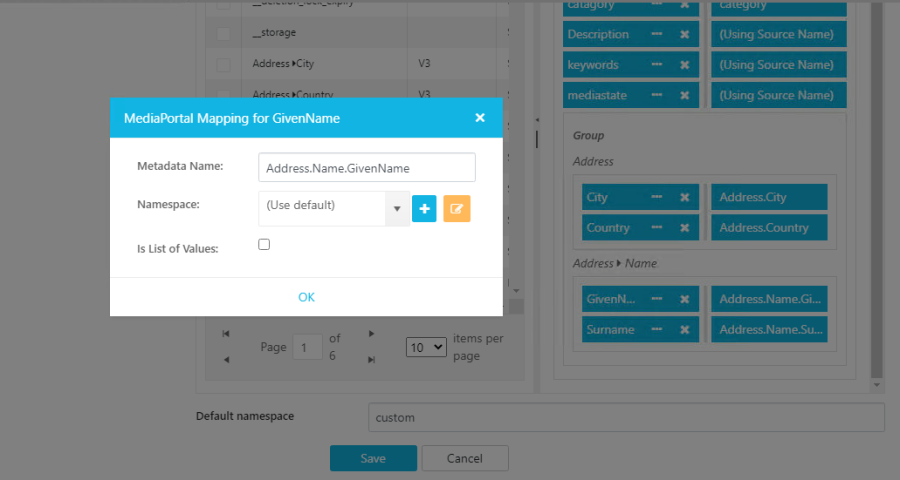Open options for Description mapping

click(657, 34)
